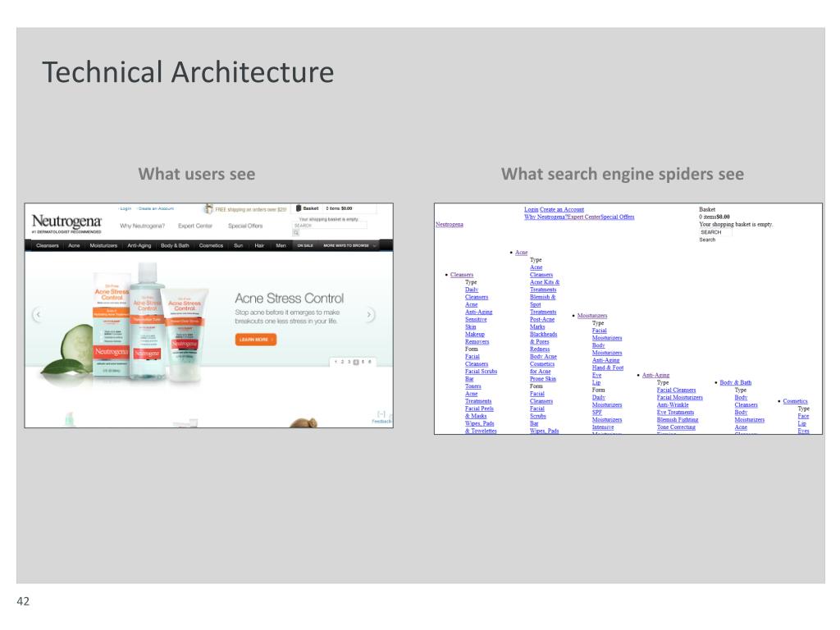Open bulleted Cleansers heading link
840x630 pixels.
click(462, 275)
